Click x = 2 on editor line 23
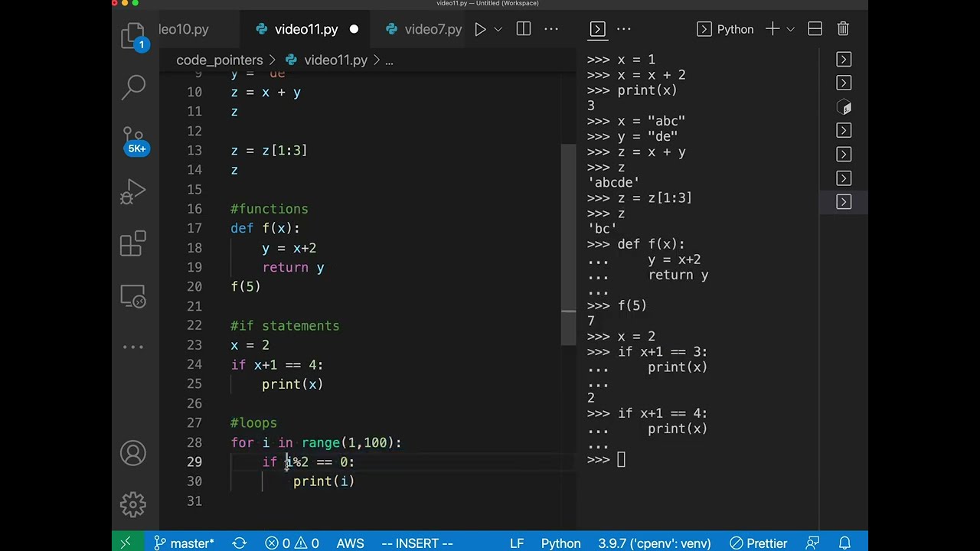The image size is (980, 551). tap(250, 345)
